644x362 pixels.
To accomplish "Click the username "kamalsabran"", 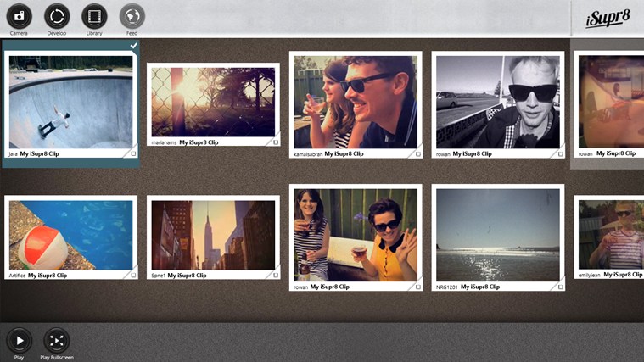I will (308, 154).
